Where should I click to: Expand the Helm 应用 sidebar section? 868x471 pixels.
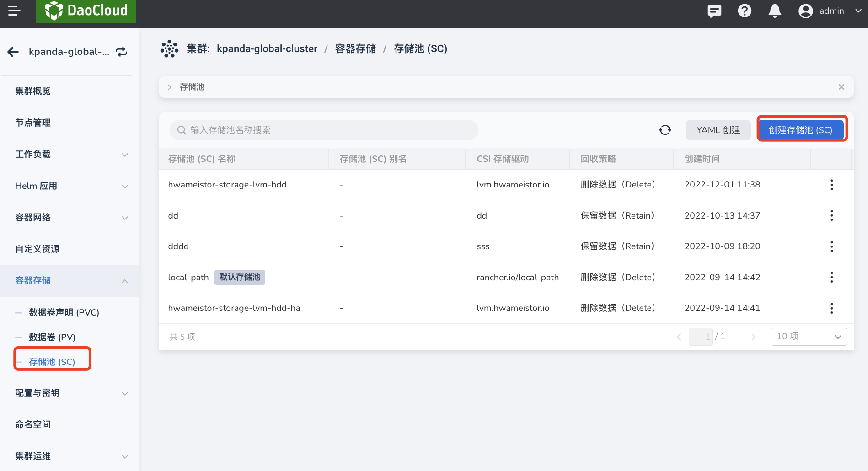point(70,186)
